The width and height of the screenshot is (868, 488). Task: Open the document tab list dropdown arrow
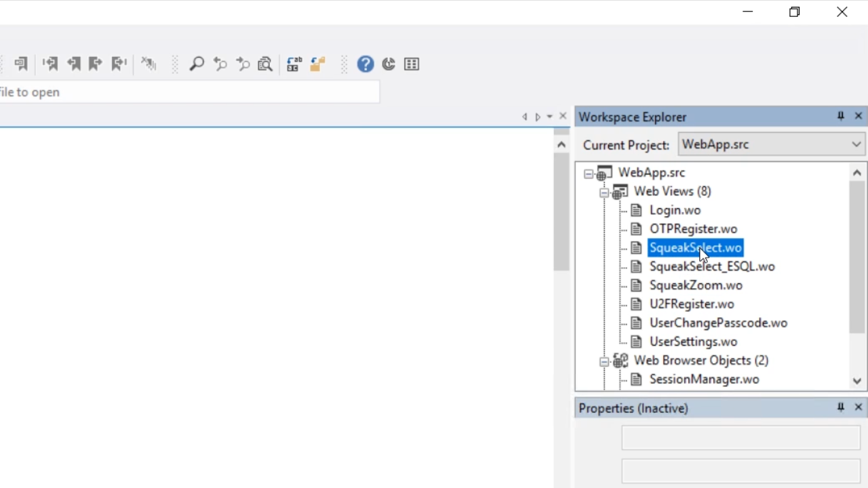coord(549,117)
